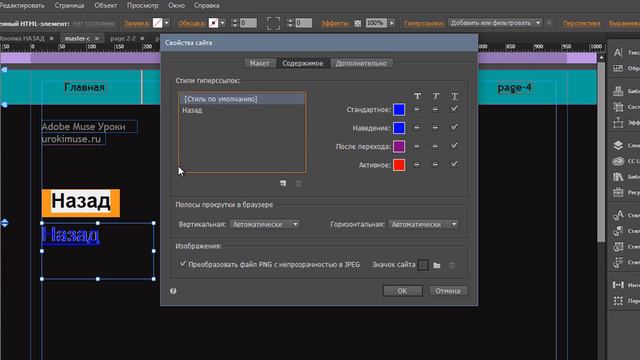Screen dimensions: 640x360
Task: Click corner radius stepper arrows
Action: tap(290, 23)
